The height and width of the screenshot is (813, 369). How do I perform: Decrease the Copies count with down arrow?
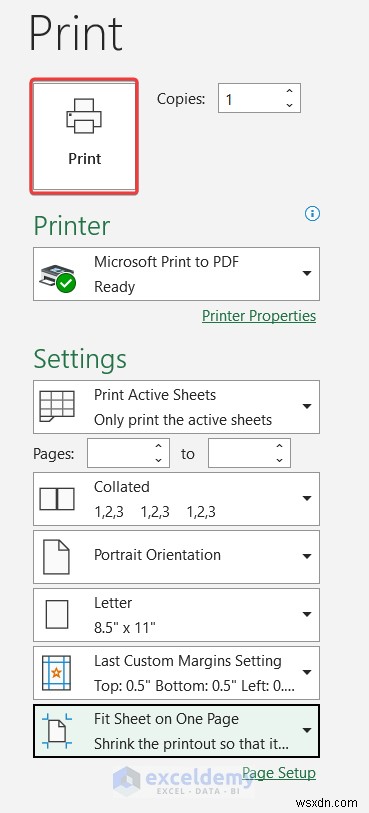pyautogui.click(x=289, y=105)
